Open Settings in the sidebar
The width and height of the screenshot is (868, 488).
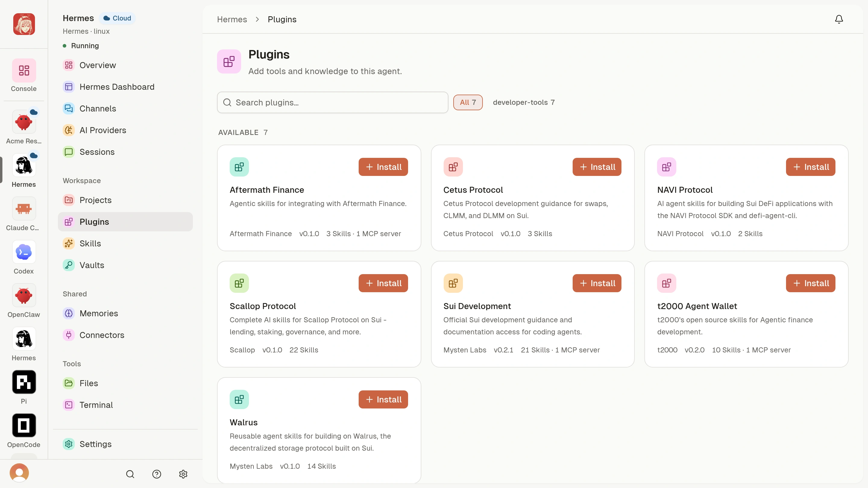tap(125, 444)
